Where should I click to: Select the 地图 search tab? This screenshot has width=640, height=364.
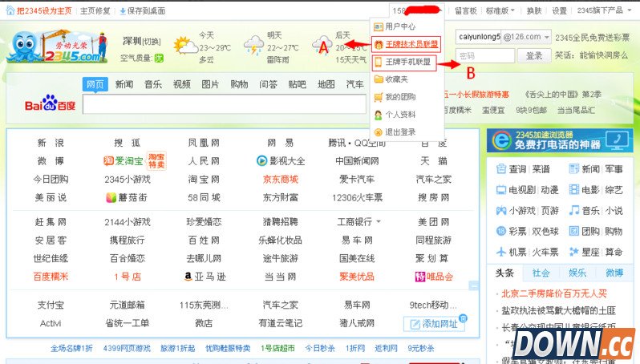326,84
